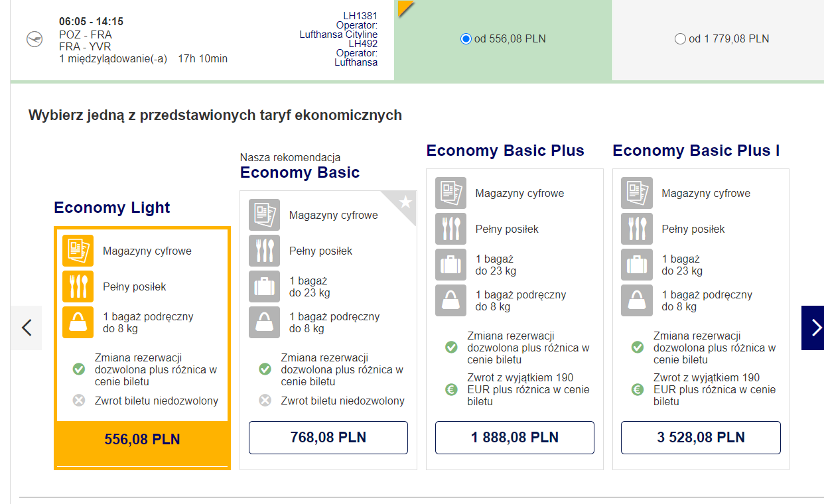Click Economy Basic Plus I suitcase icon
Viewport: 824px width, 504px height.
pos(637,265)
